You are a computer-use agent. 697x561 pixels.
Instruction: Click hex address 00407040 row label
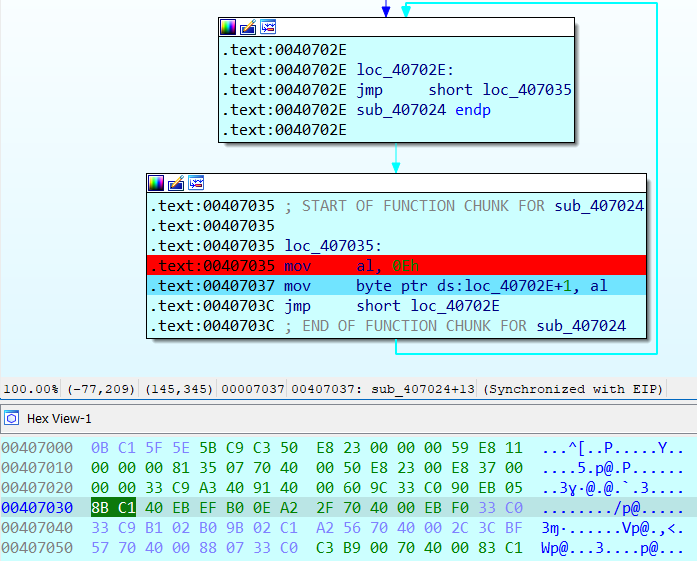click(37, 528)
